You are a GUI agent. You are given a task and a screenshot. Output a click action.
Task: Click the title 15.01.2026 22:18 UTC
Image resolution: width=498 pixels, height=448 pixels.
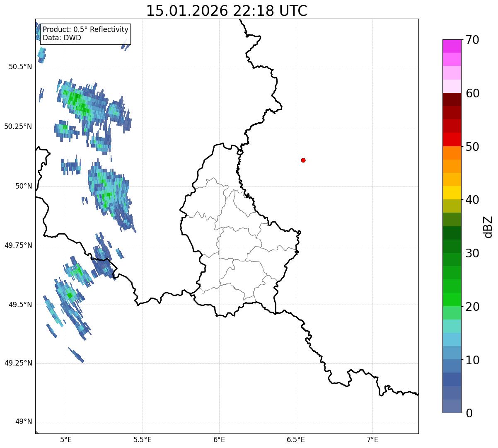227,11
